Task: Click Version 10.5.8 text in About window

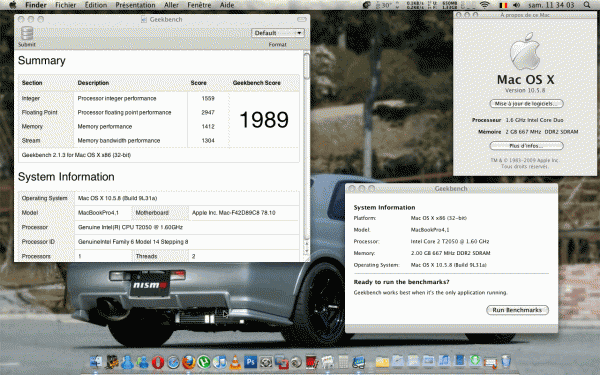Action: (525, 91)
